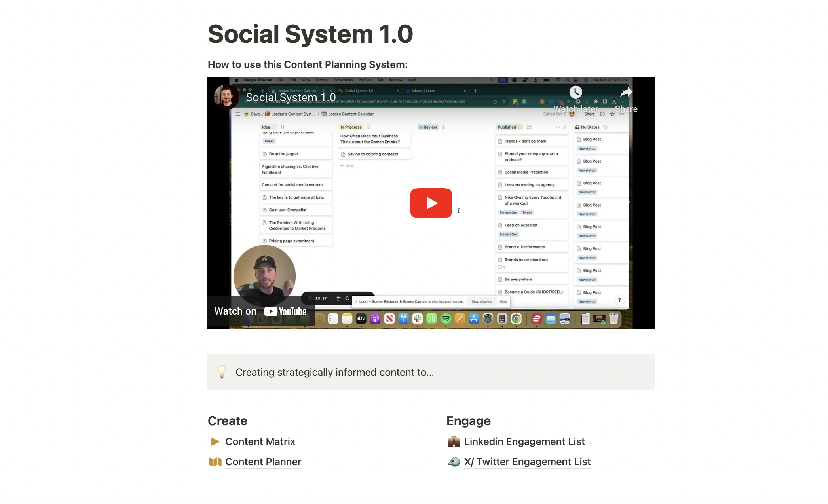This screenshot has height=504, width=828.
Task: Click the briefcase icon beside Linkedin list
Action: (x=454, y=441)
